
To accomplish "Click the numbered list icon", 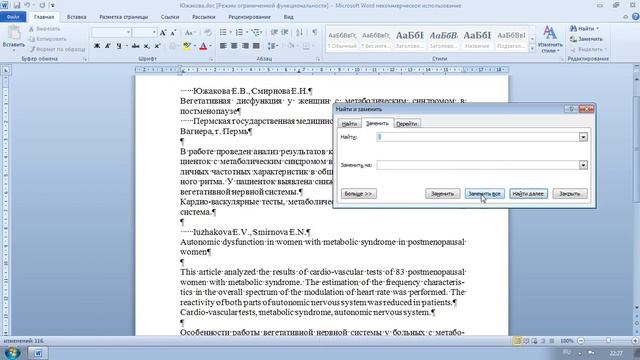I will [239, 32].
